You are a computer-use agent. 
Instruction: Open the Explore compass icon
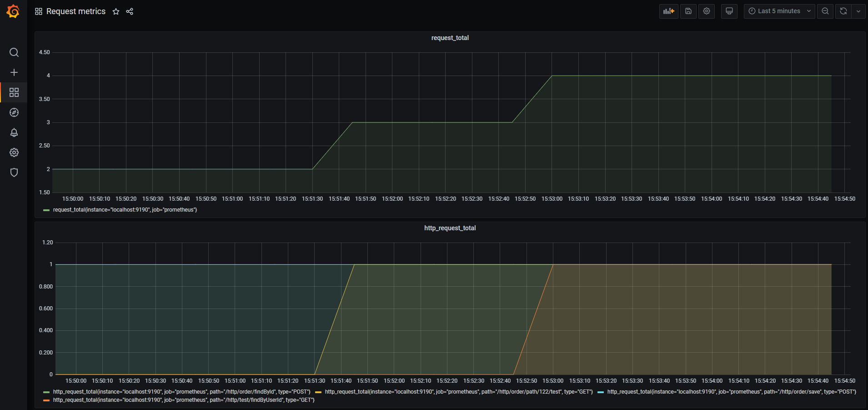tap(14, 112)
